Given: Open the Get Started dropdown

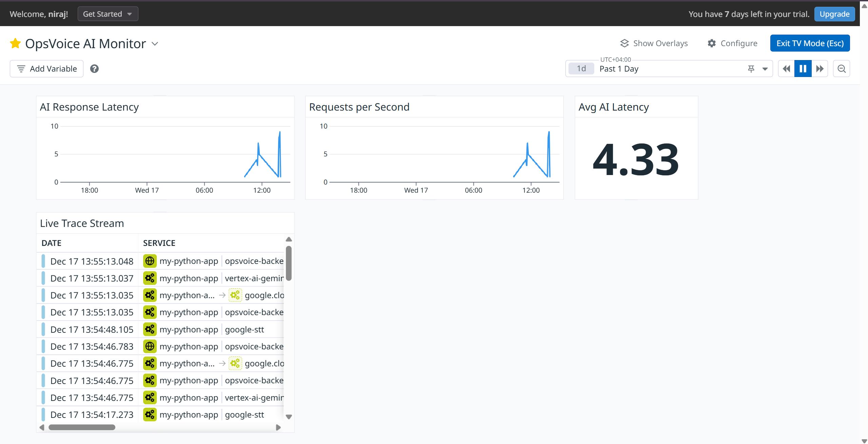Looking at the screenshot, I should (x=108, y=14).
